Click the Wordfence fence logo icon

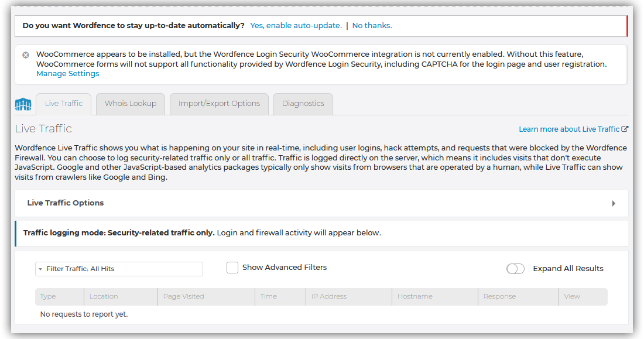click(23, 104)
